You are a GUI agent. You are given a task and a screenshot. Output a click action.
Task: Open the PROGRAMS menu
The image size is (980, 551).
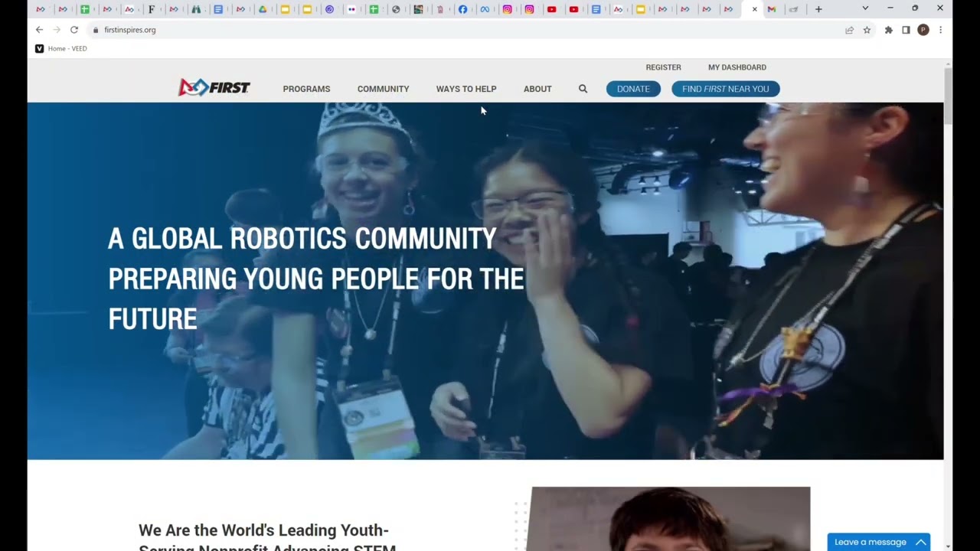pos(306,89)
